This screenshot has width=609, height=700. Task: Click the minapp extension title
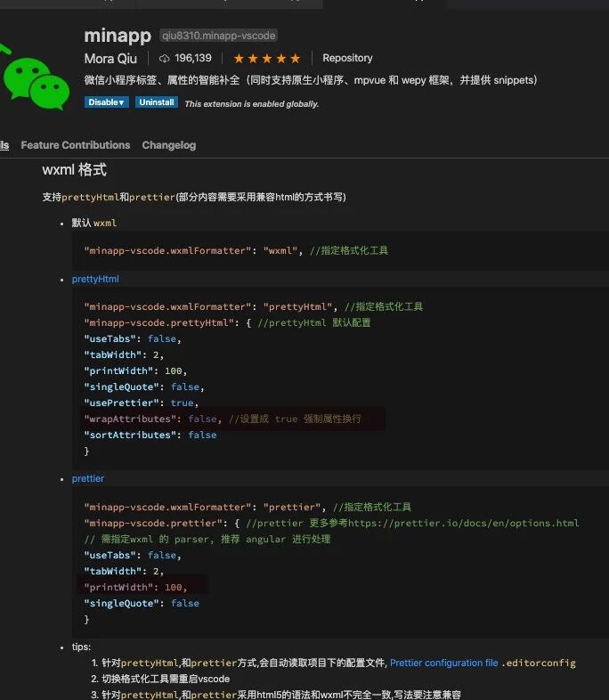118,36
